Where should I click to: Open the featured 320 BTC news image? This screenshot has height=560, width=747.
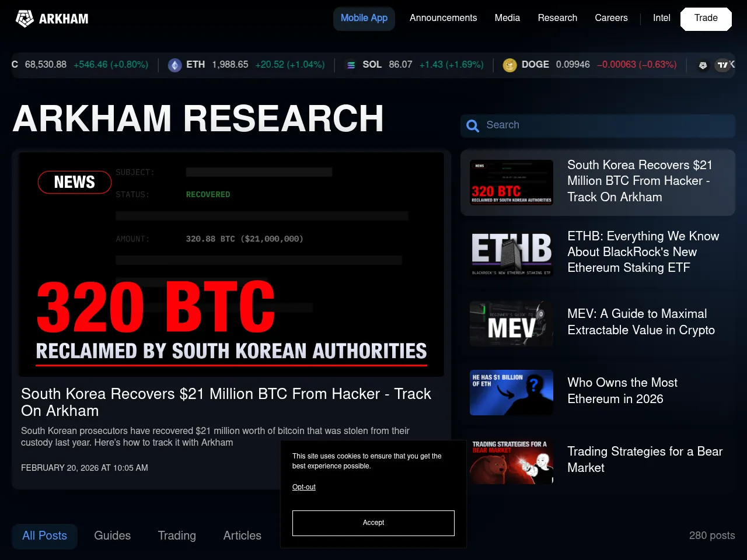point(231,265)
